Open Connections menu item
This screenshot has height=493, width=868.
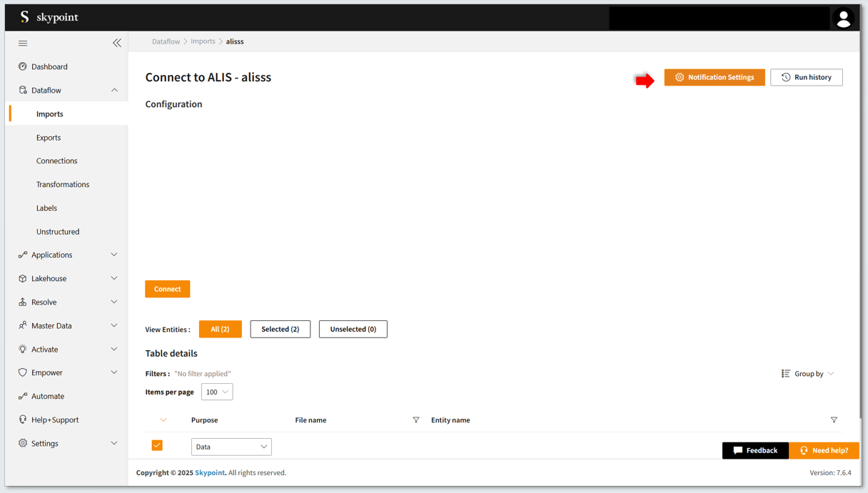click(x=56, y=161)
